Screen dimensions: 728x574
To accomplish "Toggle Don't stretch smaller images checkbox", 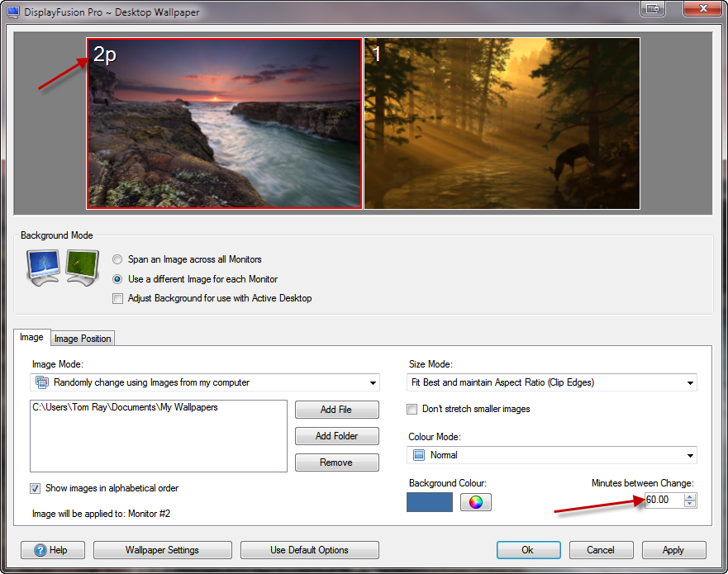I will coord(412,409).
